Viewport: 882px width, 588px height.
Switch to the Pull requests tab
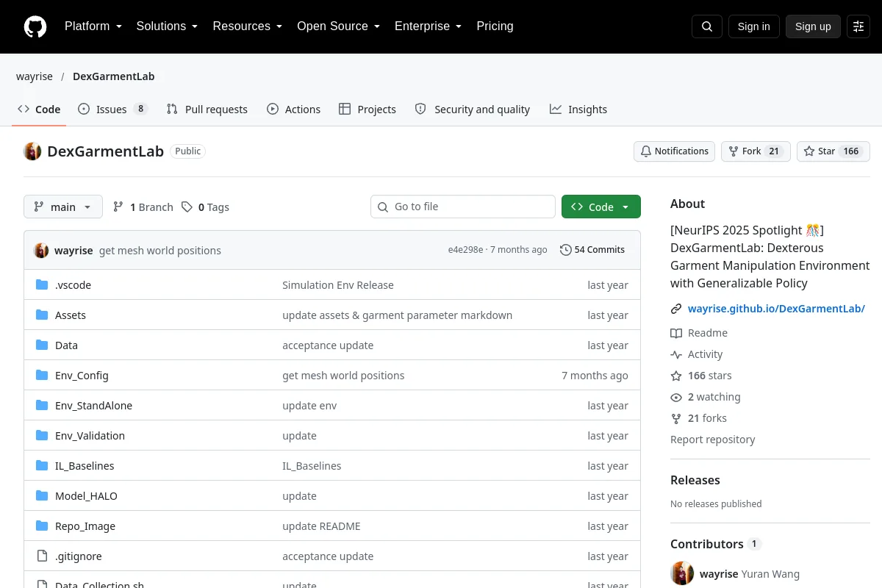point(207,110)
